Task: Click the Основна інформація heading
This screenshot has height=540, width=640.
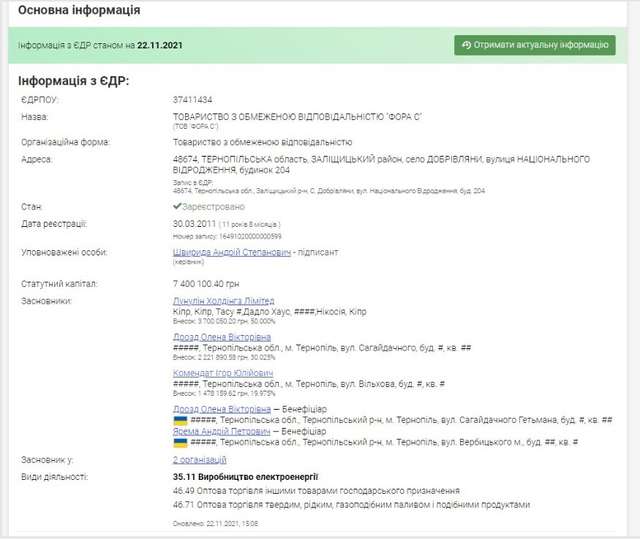Action: pos(79,10)
